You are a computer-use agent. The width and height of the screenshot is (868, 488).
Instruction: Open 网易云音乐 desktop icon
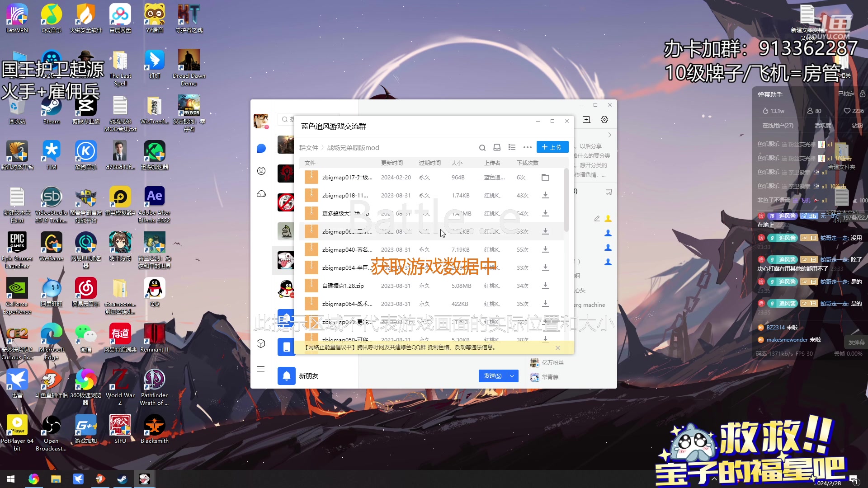[86, 292]
